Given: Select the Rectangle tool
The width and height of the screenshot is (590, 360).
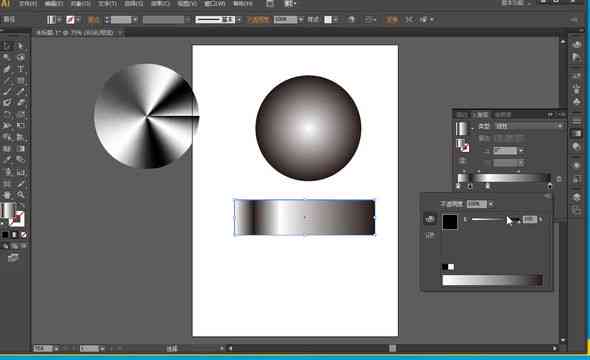Looking at the screenshot, I should click(20, 80).
